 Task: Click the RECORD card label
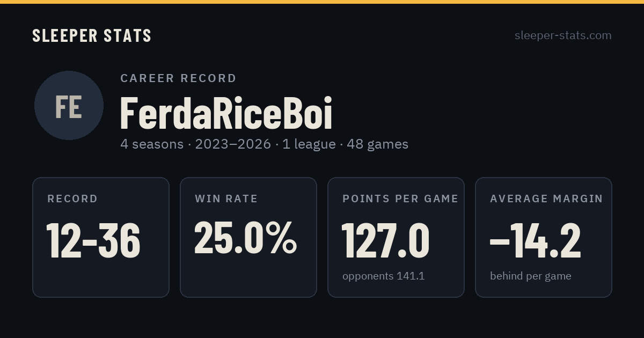click(72, 199)
